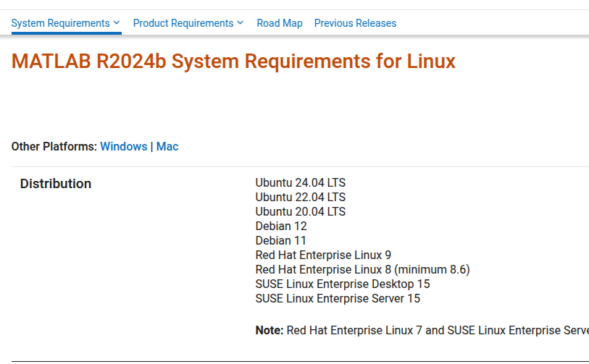Expand the chevron beside System Requirements
589x364 pixels.
pos(117,23)
